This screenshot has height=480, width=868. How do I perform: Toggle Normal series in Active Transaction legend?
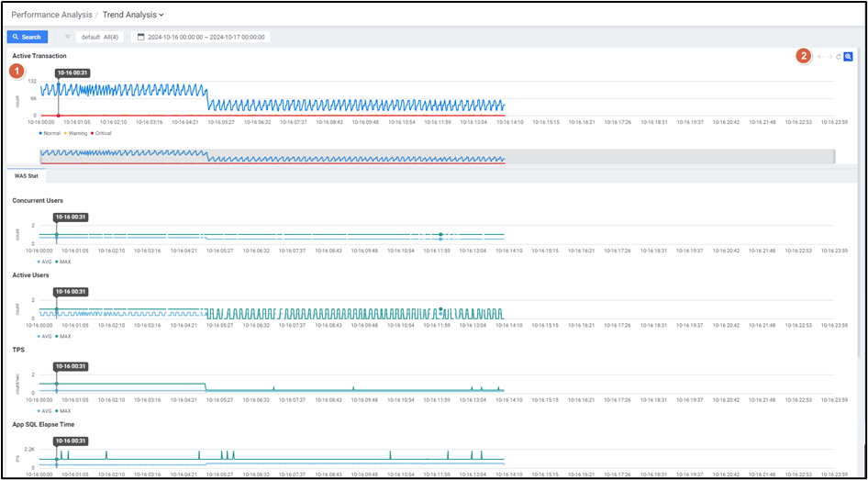tap(47, 133)
